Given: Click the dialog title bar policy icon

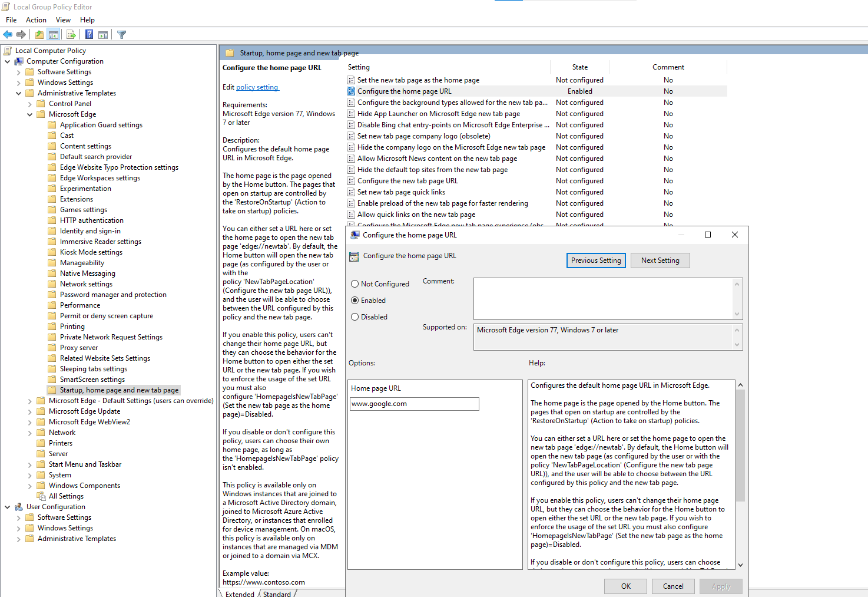Looking at the screenshot, I should click(355, 235).
